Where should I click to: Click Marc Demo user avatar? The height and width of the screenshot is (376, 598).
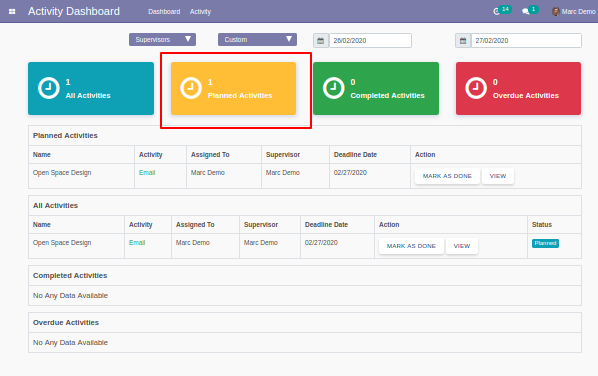click(556, 11)
